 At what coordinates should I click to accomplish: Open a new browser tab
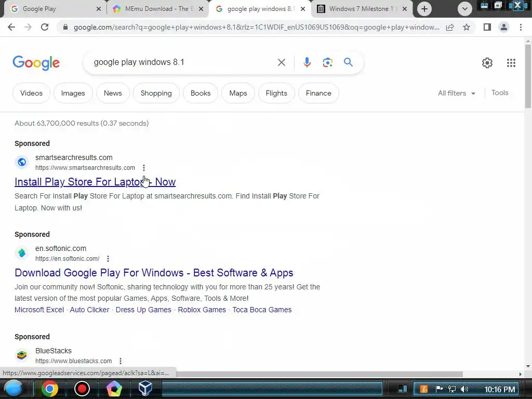click(424, 9)
